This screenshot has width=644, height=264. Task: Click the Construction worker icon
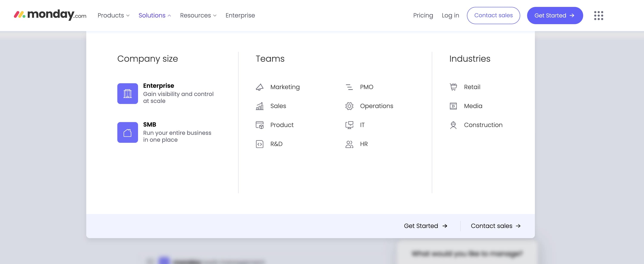point(453,125)
